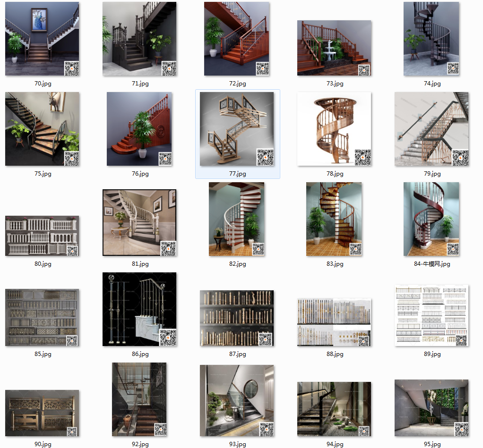Click the 71.jpg dark staircase thumbnail
This screenshot has width=483, height=448.
point(139,39)
